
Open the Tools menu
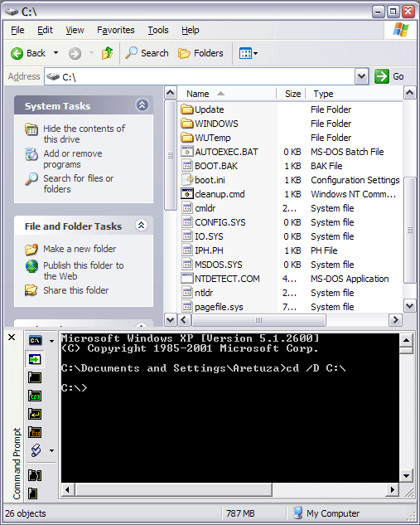pyautogui.click(x=158, y=30)
